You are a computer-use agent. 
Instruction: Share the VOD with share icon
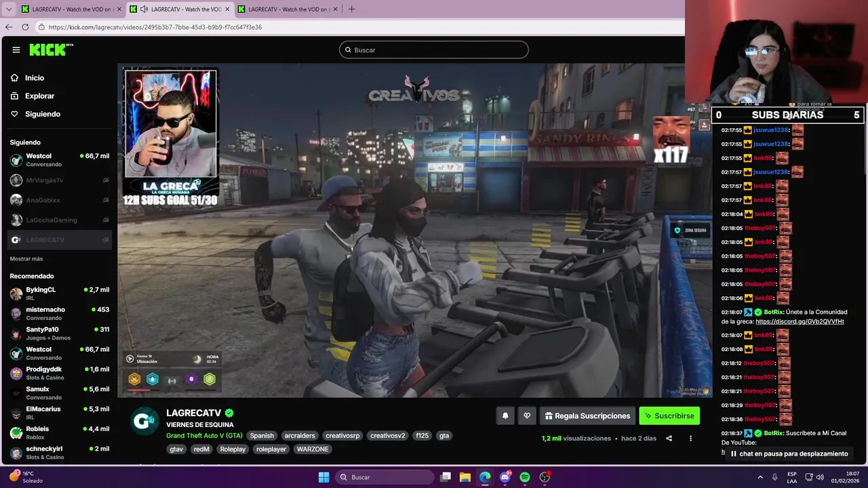click(669, 439)
